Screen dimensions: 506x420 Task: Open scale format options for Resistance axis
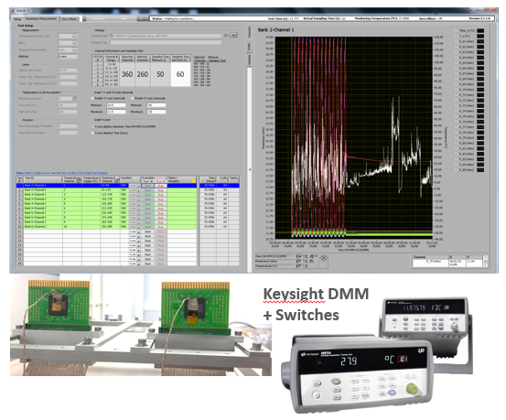tap(305, 261)
